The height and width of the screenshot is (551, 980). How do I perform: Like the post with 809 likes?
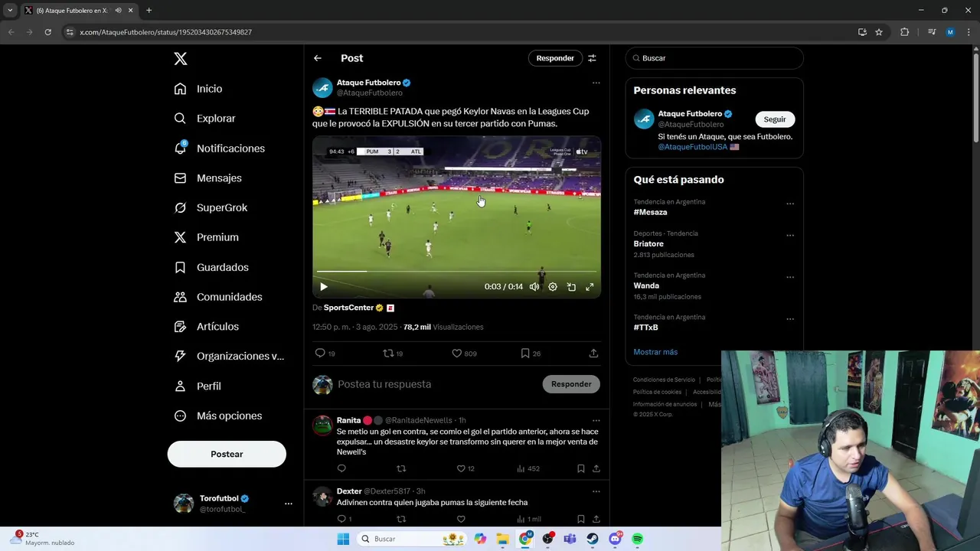(x=456, y=354)
